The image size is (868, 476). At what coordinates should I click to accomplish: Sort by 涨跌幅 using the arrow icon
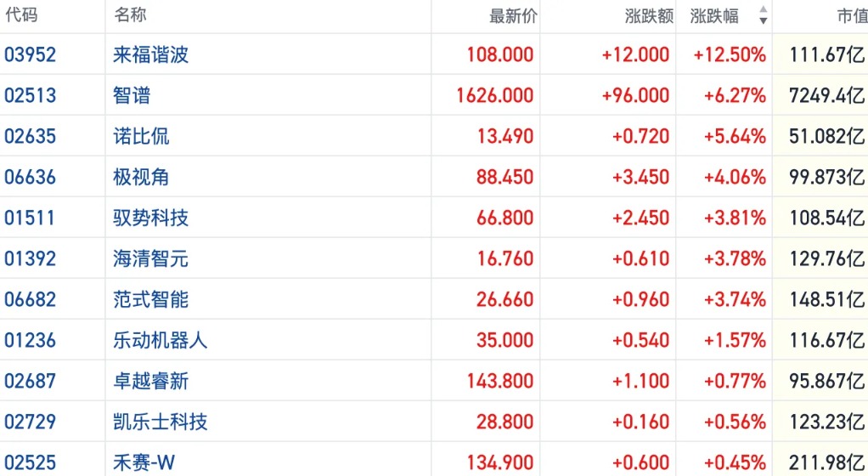point(764,15)
